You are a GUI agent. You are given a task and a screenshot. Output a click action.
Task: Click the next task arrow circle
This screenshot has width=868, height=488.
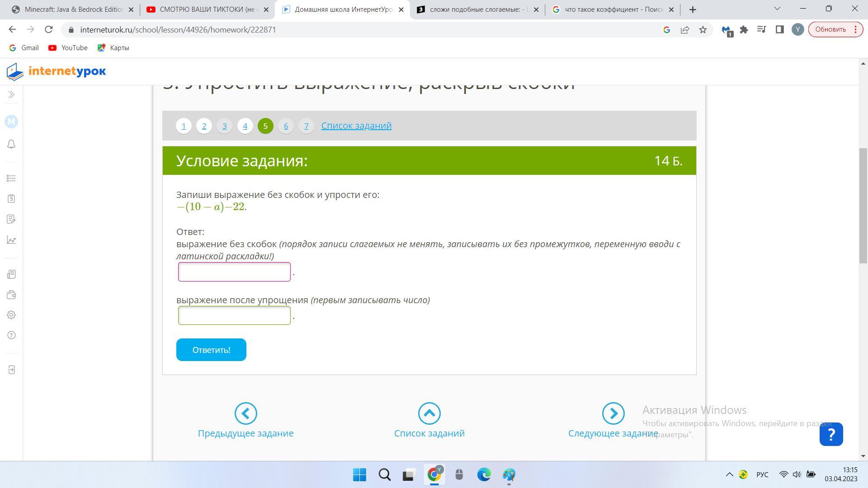pos(613,413)
